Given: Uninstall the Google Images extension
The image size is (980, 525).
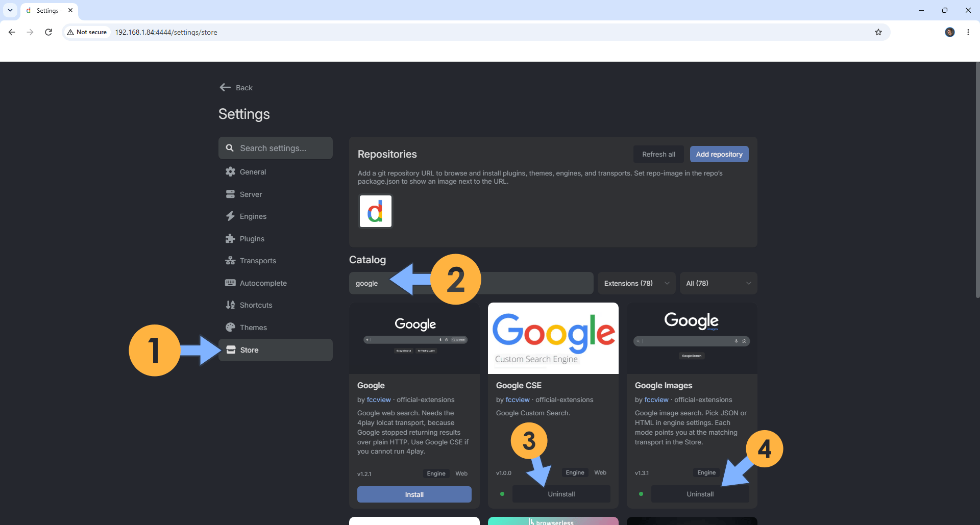Looking at the screenshot, I should pyautogui.click(x=700, y=494).
